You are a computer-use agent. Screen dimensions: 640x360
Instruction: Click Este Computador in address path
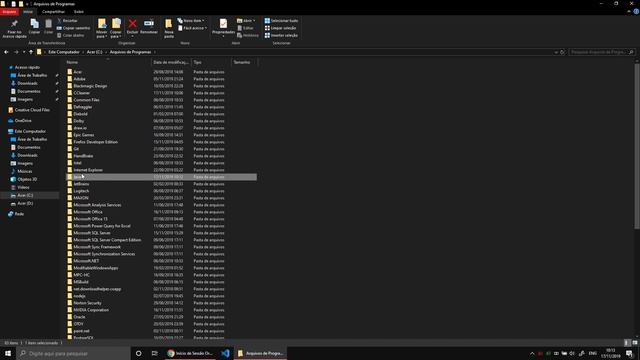click(x=64, y=52)
